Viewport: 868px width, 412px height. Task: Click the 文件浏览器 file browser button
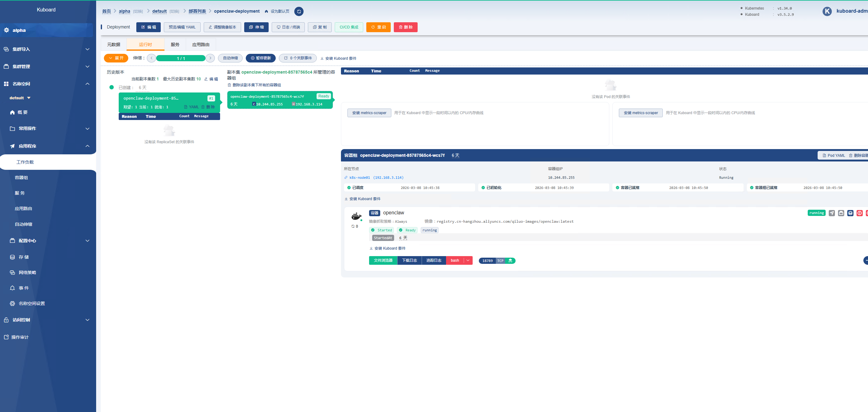tap(383, 260)
